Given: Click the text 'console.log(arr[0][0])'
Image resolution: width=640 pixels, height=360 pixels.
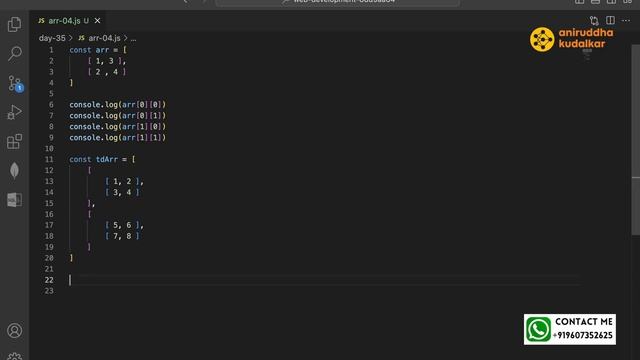Looking at the screenshot, I should point(118,104).
